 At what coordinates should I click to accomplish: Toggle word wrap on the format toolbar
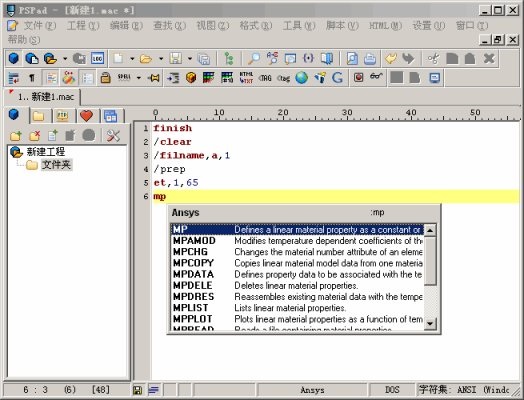(14, 78)
